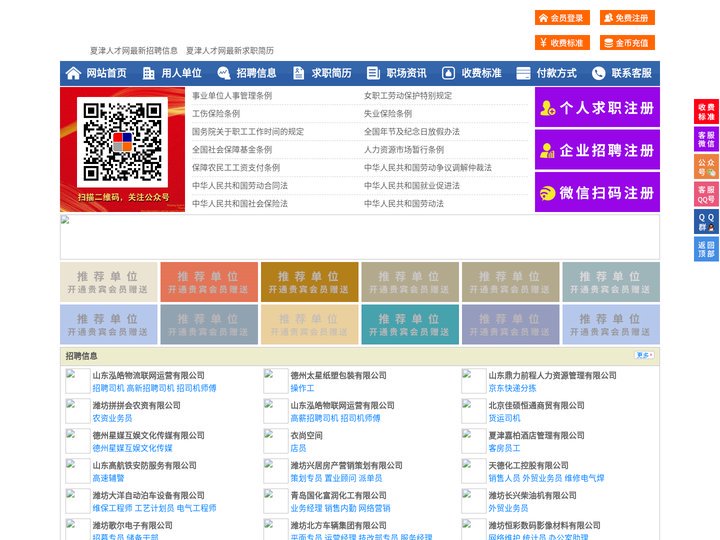
Task: Open the 客房员工 job link
Action: click(504, 448)
